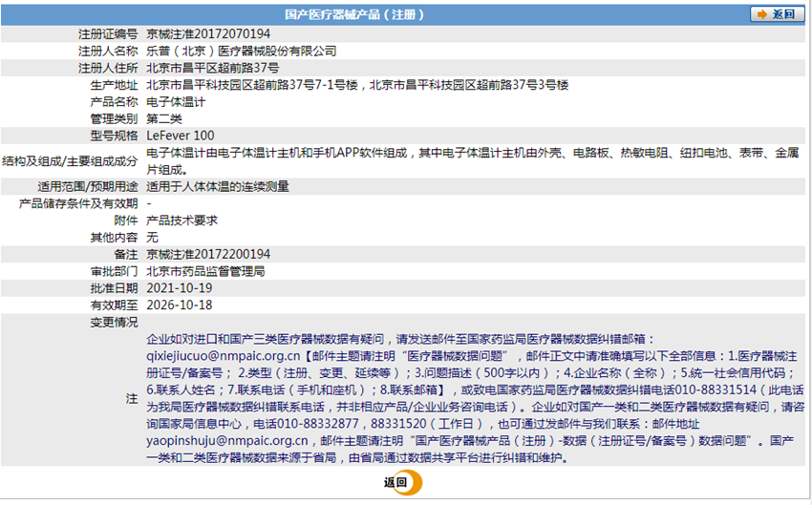Click approval department 北京市药品监督管理局

click(x=205, y=271)
